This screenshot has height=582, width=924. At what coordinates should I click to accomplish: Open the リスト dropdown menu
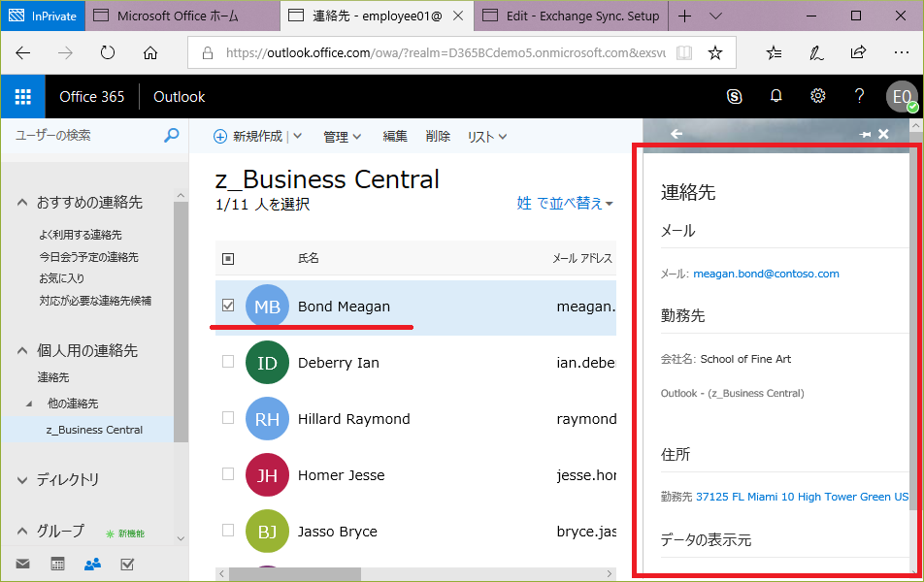487,137
